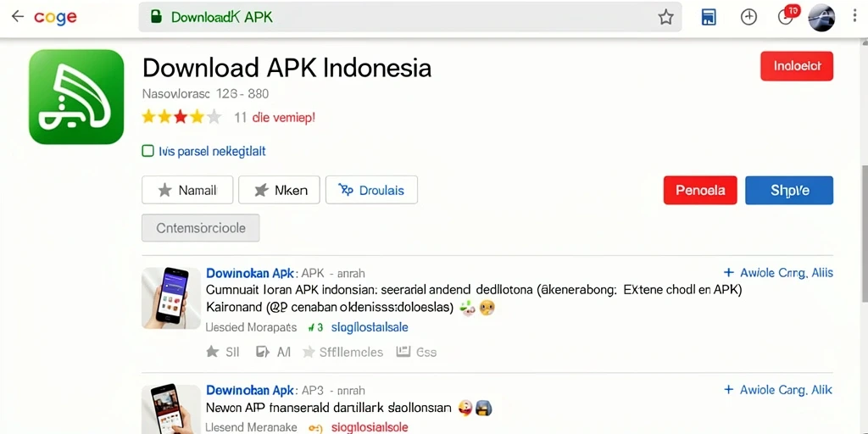Click the Cntemsorcioole grey button
Viewport: 868px width, 434px height.
click(x=200, y=228)
